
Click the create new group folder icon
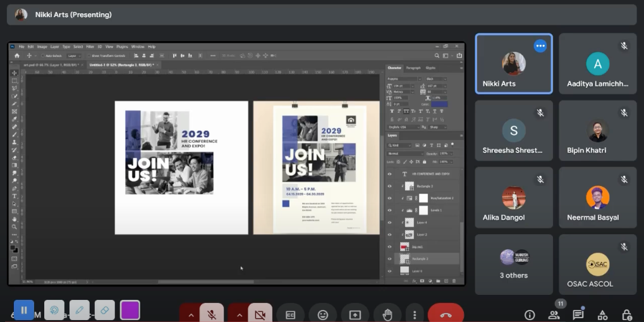click(438, 281)
